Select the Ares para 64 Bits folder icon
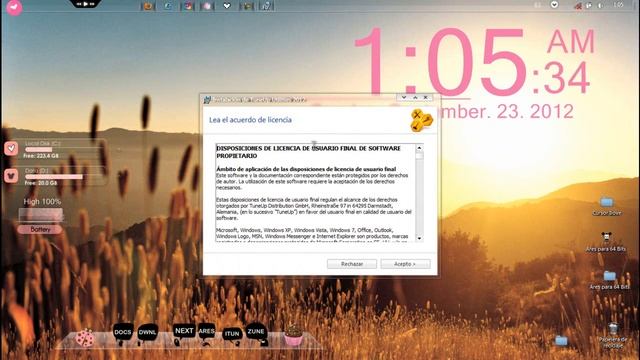 (609, 276)
